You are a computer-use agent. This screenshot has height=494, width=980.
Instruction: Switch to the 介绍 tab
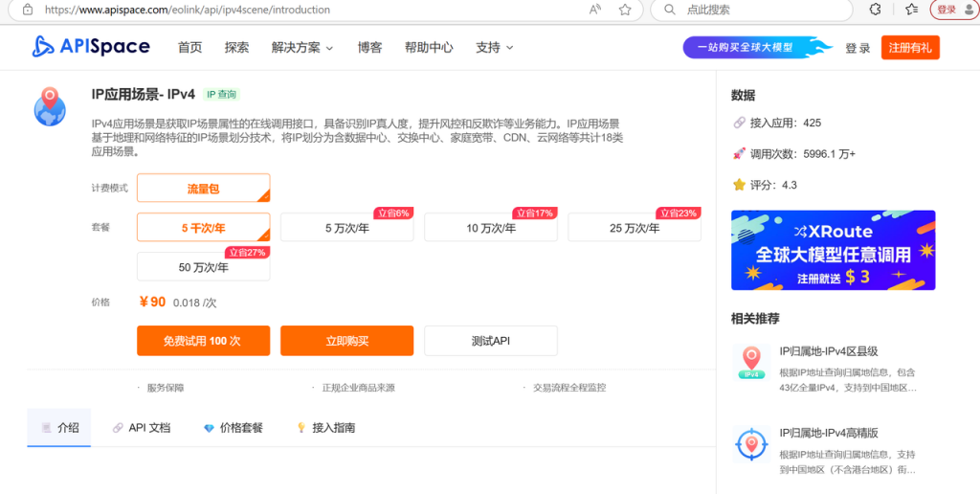(59, 428)
